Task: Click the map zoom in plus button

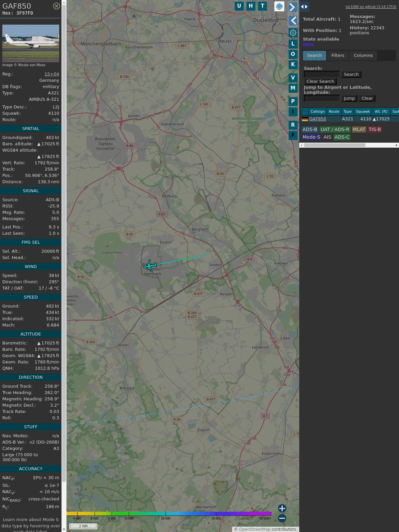Action: (x=282, y=508)
